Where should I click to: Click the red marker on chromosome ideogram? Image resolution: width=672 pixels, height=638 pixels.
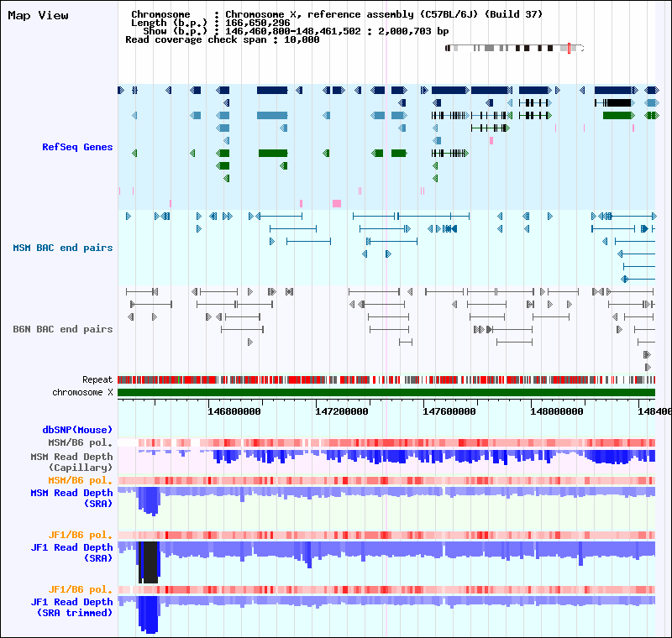pos(570,48)
